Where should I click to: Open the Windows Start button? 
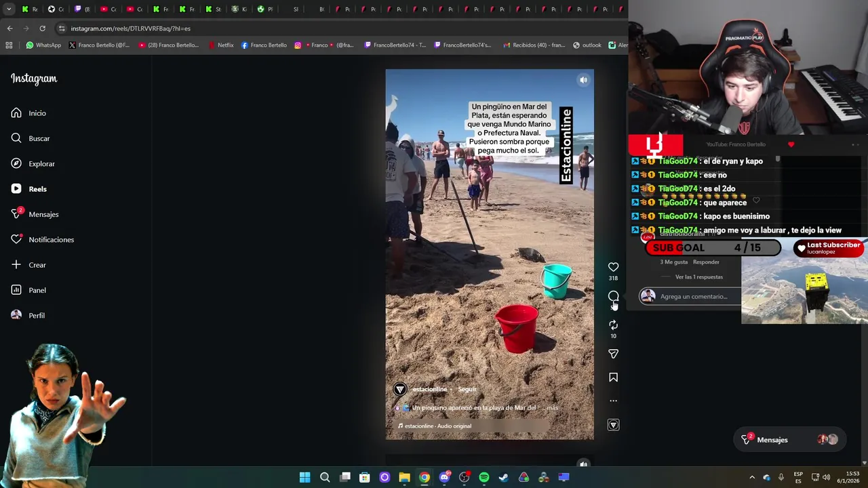click(305, 477)
